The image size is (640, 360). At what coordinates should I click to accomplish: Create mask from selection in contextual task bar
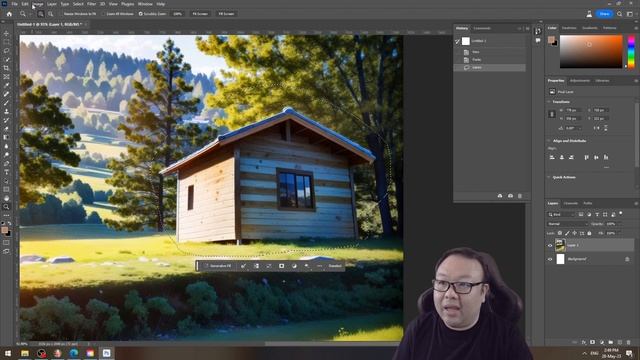point(282,266)
